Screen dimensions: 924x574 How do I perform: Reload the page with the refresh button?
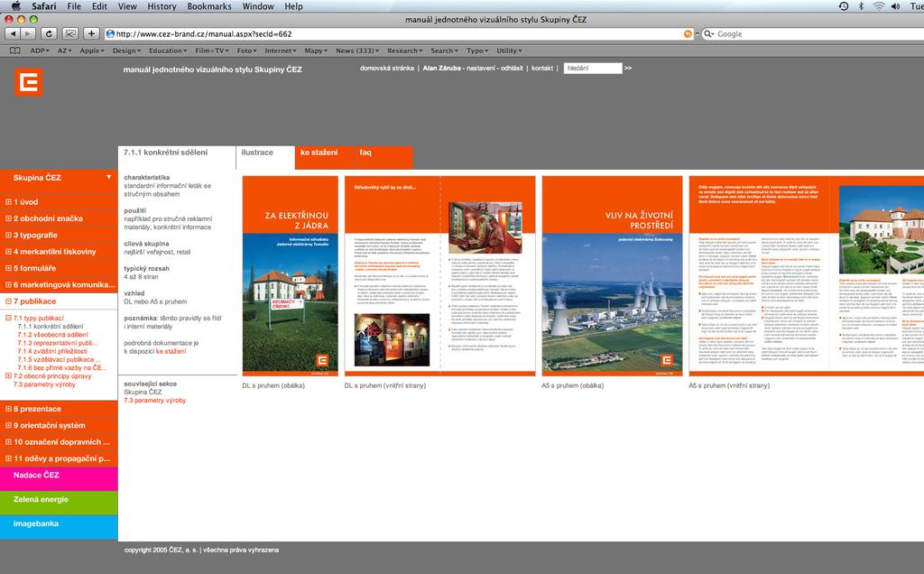[49, 34]
